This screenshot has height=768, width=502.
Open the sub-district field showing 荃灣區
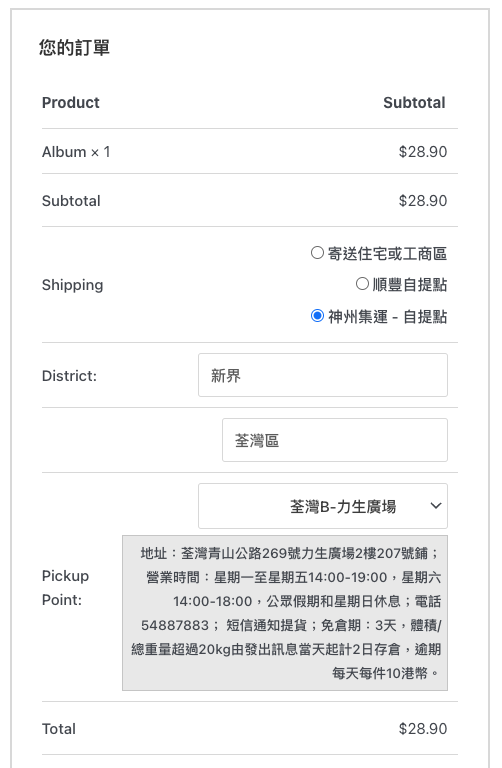pos(335,440)
